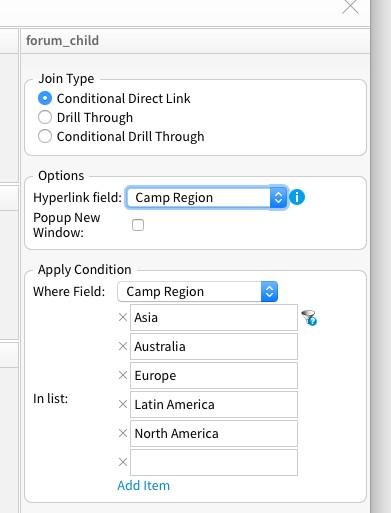Remove Australia from the list
Screen dimensions: 391x513
123,346
